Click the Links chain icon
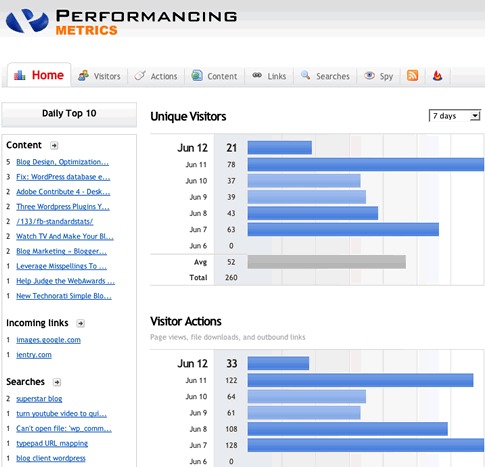The height and width of the screenshot is (467, 485). [257, 75]
